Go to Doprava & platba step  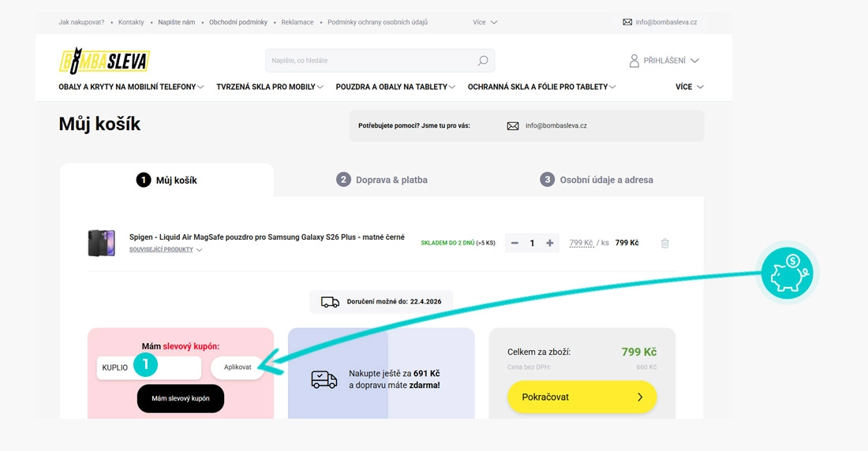coord(382,180)
